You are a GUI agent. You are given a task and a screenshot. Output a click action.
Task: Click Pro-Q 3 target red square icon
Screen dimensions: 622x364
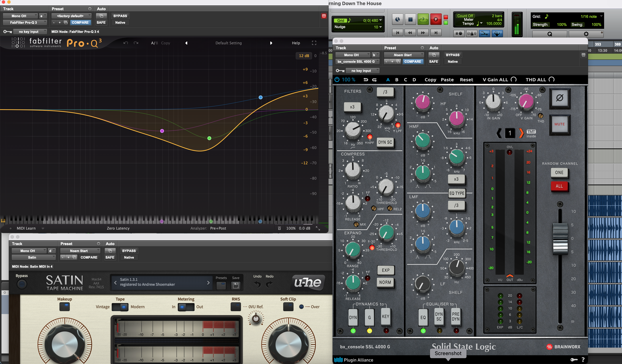[x=324, y=16]
